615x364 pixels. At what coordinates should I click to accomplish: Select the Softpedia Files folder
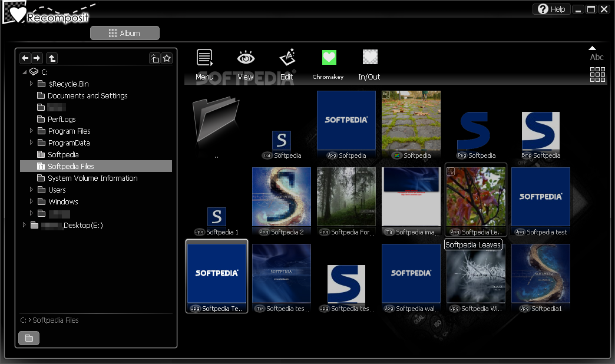tap(96, 166)
